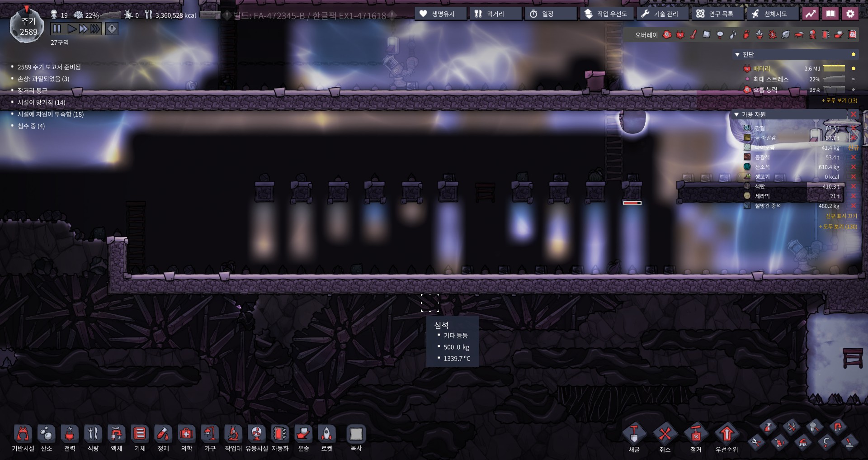The height and width of the screenshot is (460, 868).
Task: Open the Automation overlay chip icon
Action: [826, 35]
